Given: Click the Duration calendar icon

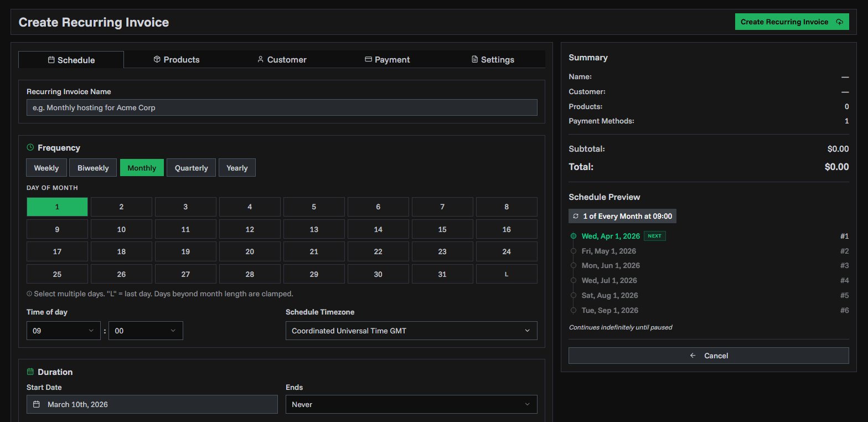Looking at the screenshot, I should [30, 372].
